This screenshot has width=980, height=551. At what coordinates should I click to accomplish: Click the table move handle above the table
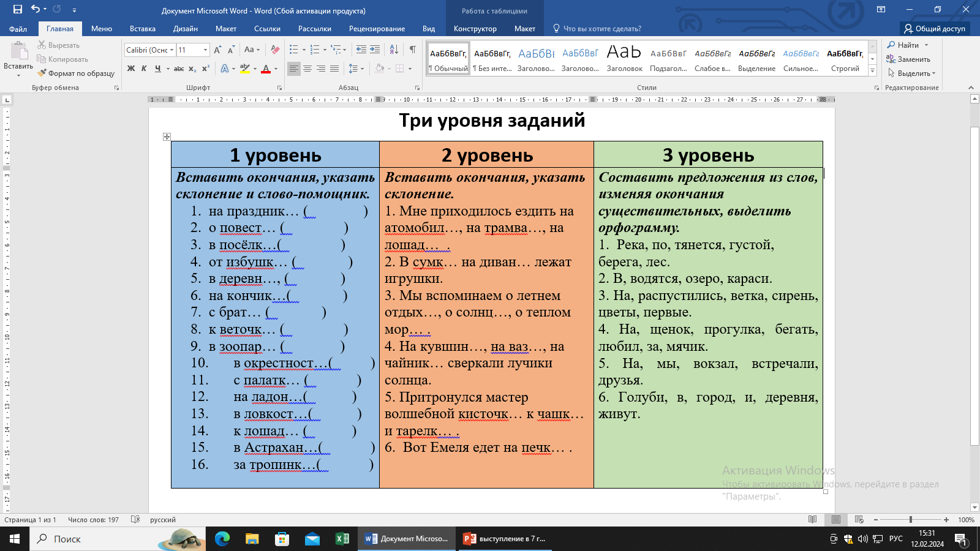coord(167,137)
